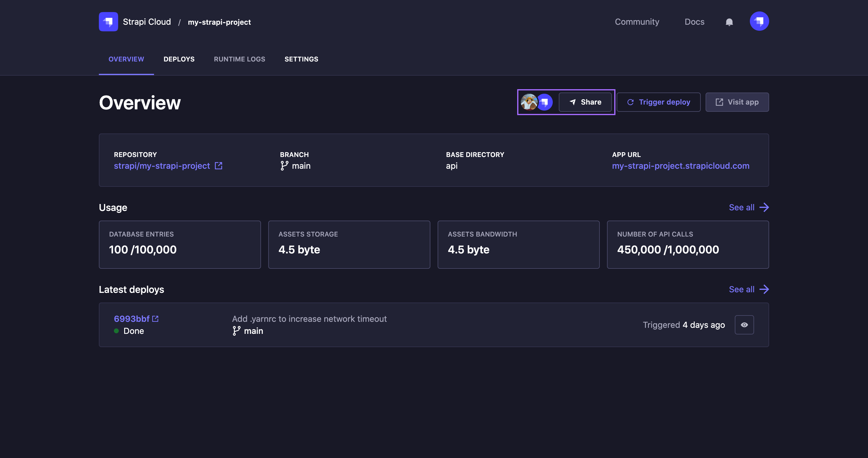Click Trigger deploy button
The width and height of the screenshot is (868, 458).
pos(659,102)
